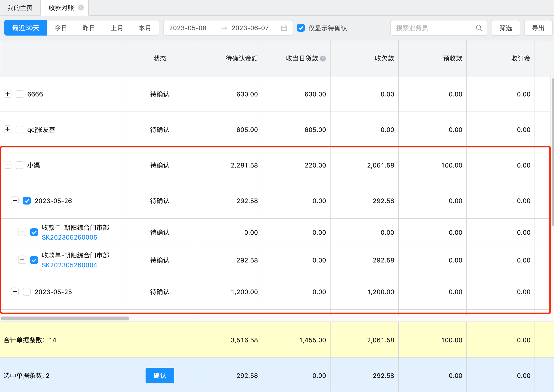Viewport: 554px width, 392px height.
Task: Click the search magnifier icon
Action: pos(479,28)
